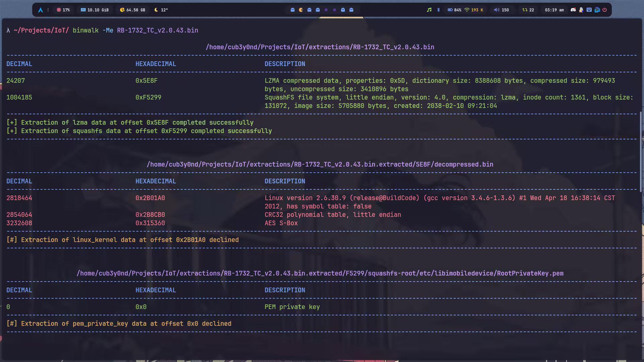This screenshot has width=644, height=362.
Task: Click the three-dot menu beside the Arch logo
Action: (48, 10)
